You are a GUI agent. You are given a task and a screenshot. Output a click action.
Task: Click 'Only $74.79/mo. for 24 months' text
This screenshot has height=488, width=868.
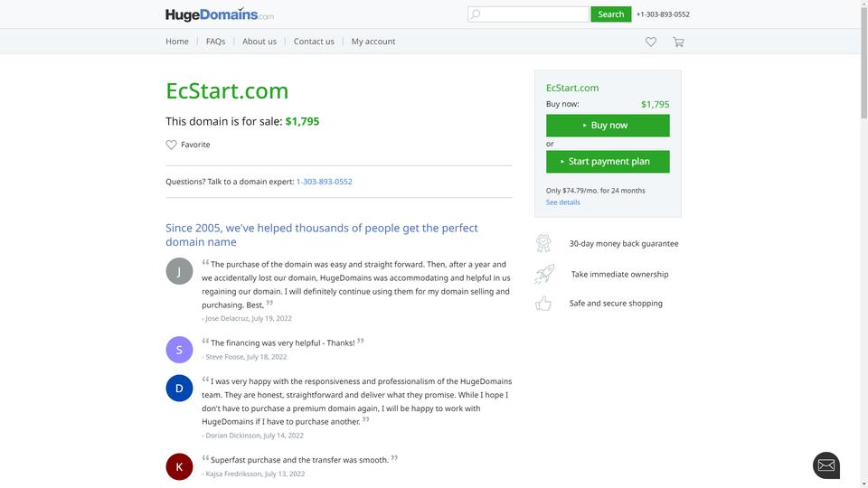point(596,191)
